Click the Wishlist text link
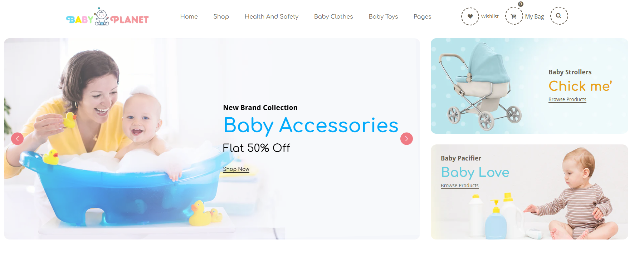The width and height of the screenshot is (644, 257). tap(490, 16)
